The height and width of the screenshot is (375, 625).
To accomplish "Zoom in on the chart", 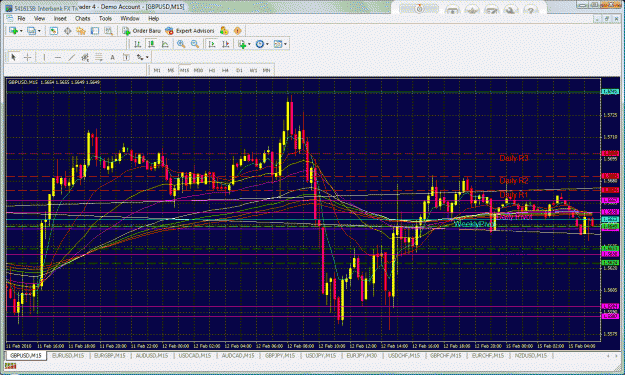I will (181, 44).
